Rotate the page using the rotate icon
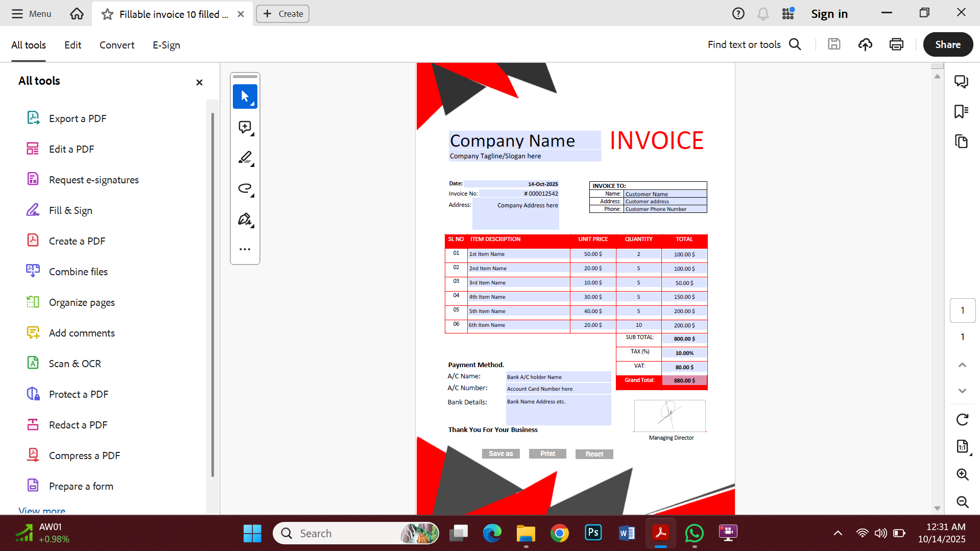 tap(962, 419)
